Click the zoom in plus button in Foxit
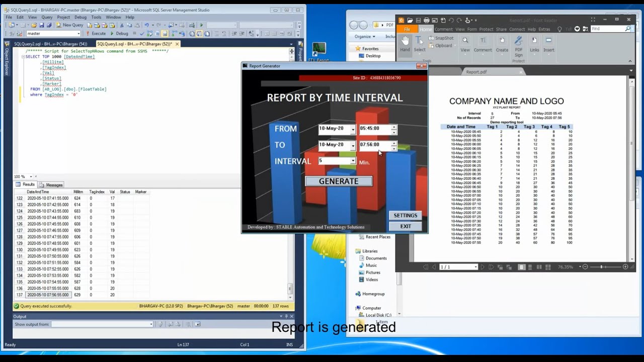Viewport: 644px width, 362px height. pos(625,267)
